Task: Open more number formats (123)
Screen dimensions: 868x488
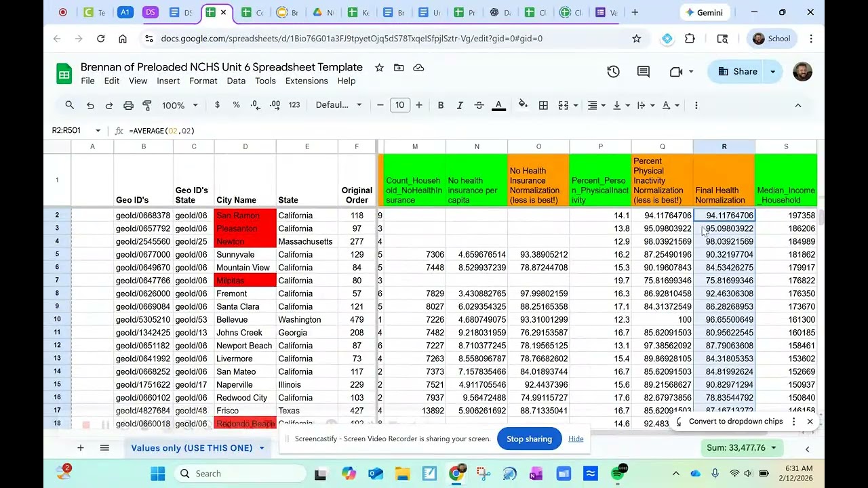Action: click(294, 105)
